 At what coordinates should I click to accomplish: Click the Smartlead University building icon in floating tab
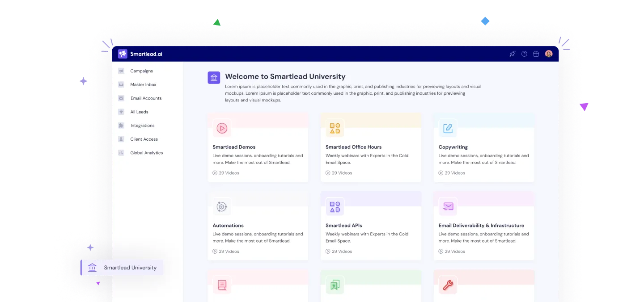(x=93, y=268)
